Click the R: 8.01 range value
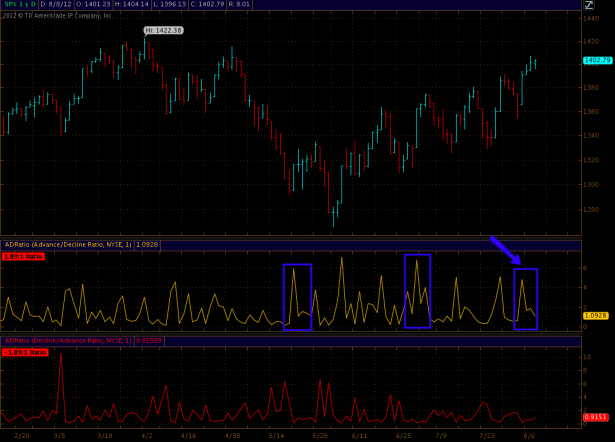The height and width of the screenshot is (442, 615). (x=239, y=4)
